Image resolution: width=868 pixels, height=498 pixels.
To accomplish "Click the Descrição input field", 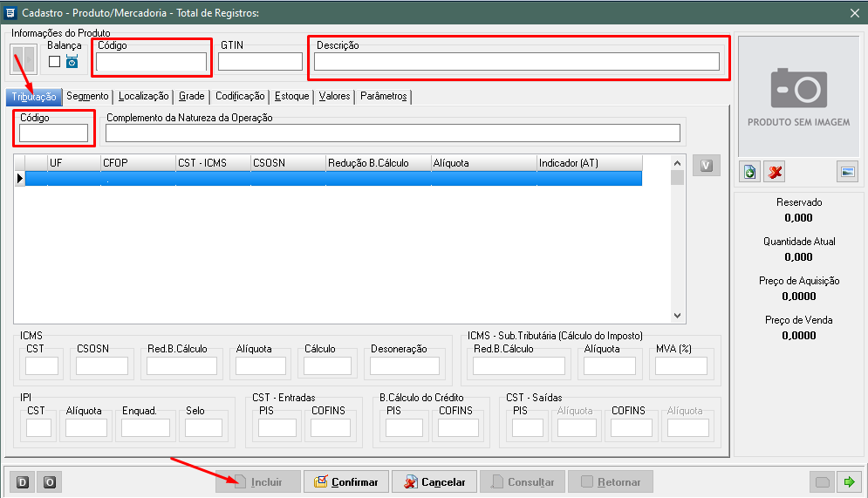I will click(516, 61).
